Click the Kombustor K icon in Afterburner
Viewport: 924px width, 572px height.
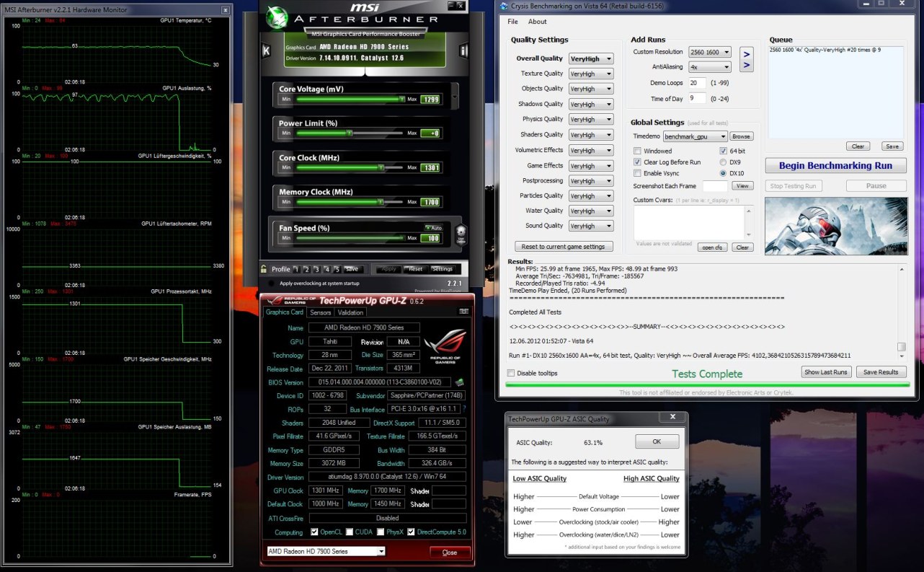[266, 50]
